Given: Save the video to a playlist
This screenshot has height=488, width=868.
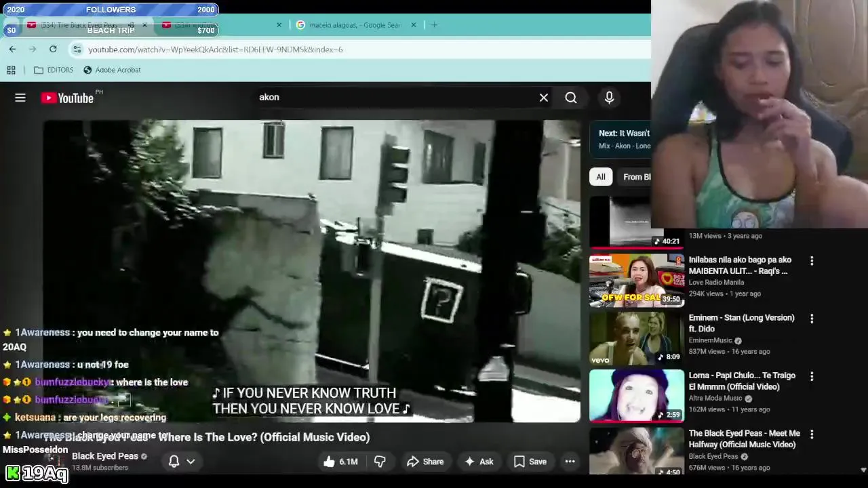Looking at the screenshot, I should [530, 462].
